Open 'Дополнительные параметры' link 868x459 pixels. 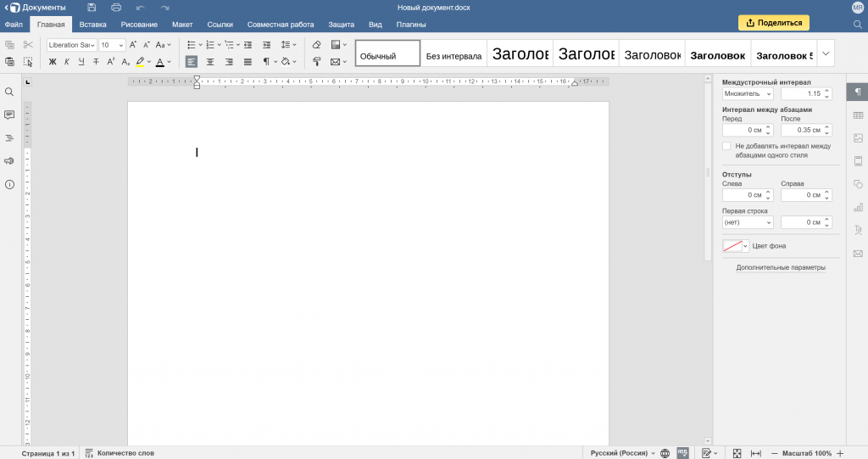pyautogui.click(x=780, y=267)
